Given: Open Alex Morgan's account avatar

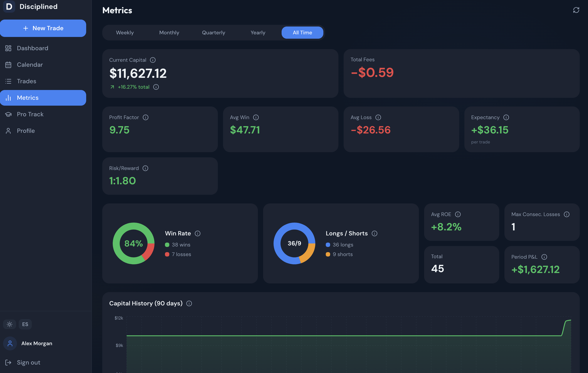Looking at the screenshot, I should (10, 343).
